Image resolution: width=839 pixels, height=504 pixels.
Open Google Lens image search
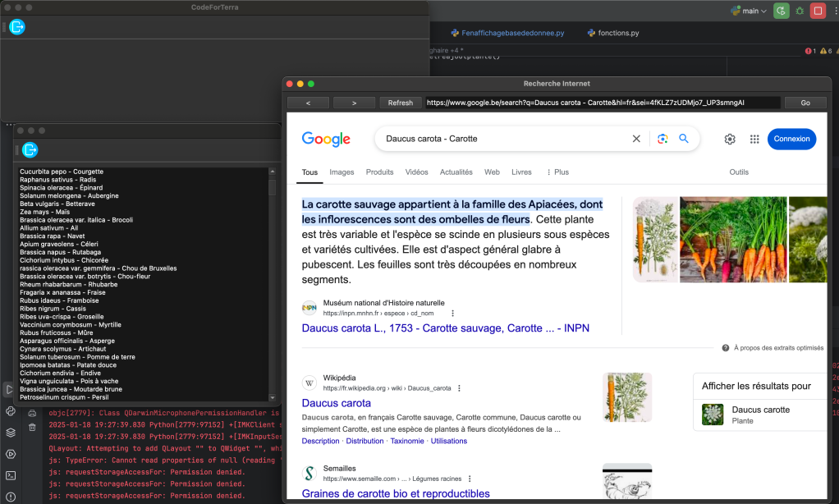pos(662,139)
